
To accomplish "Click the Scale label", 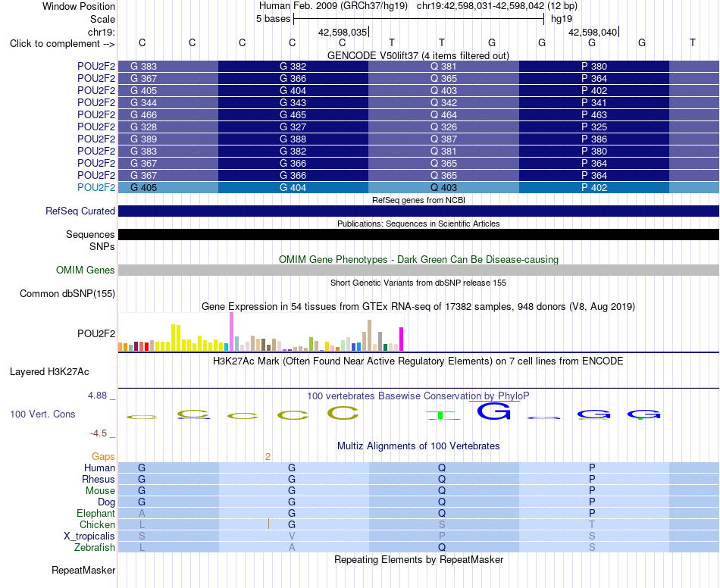I will [x=102, y=19].
